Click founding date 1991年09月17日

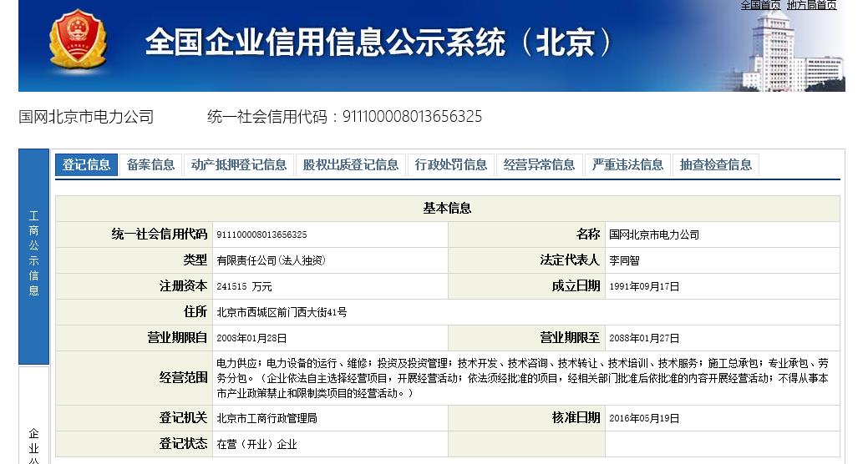tap(644, 286)
